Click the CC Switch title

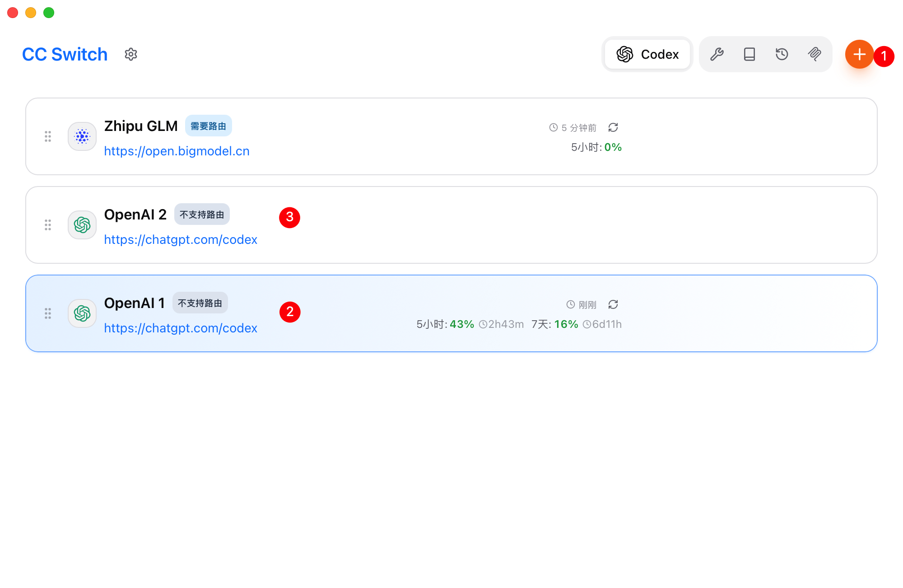(65, 54)
